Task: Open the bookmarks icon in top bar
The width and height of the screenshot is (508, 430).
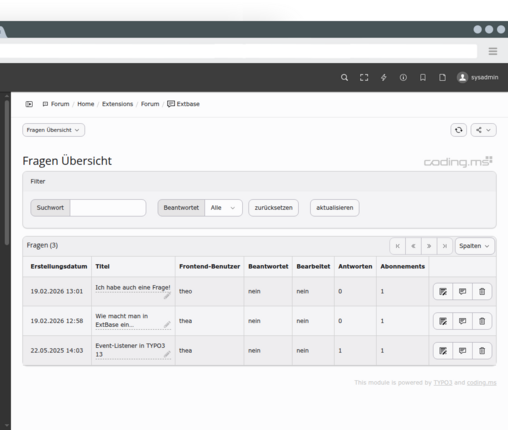Action: point(423,78)
